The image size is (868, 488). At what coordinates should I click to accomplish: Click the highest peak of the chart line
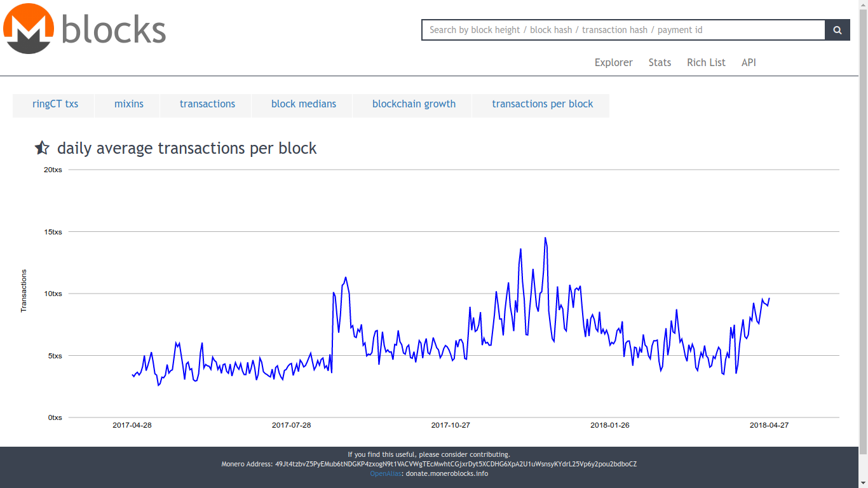click(x=545, y=238)
